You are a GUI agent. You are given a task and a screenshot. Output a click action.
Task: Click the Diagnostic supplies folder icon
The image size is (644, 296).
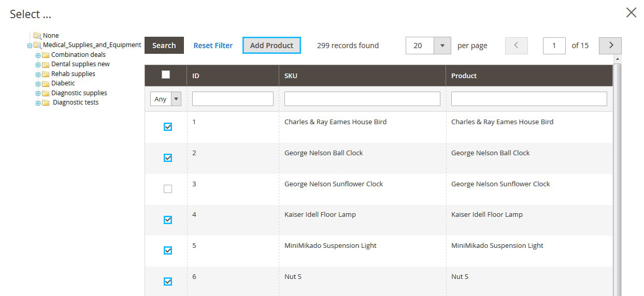point(46,93)
